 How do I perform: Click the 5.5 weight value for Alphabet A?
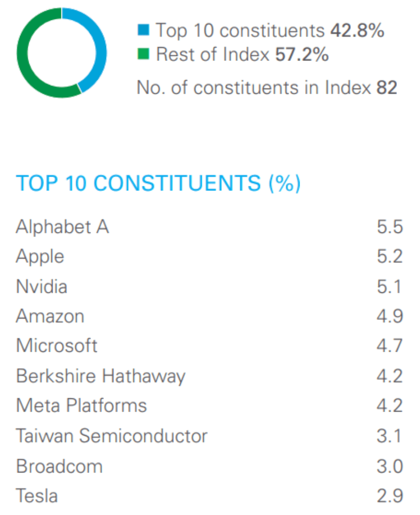tap(390, 226)
